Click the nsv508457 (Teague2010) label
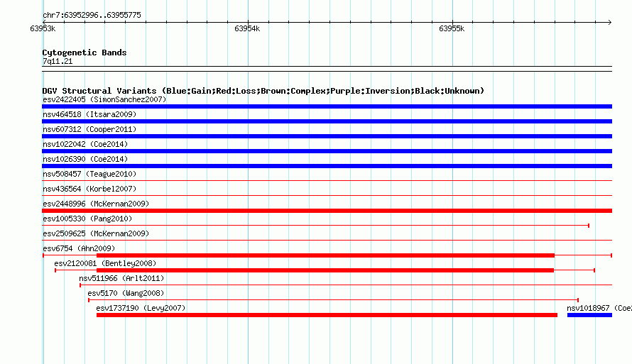 pyautogui.click(x=89, y=174)
